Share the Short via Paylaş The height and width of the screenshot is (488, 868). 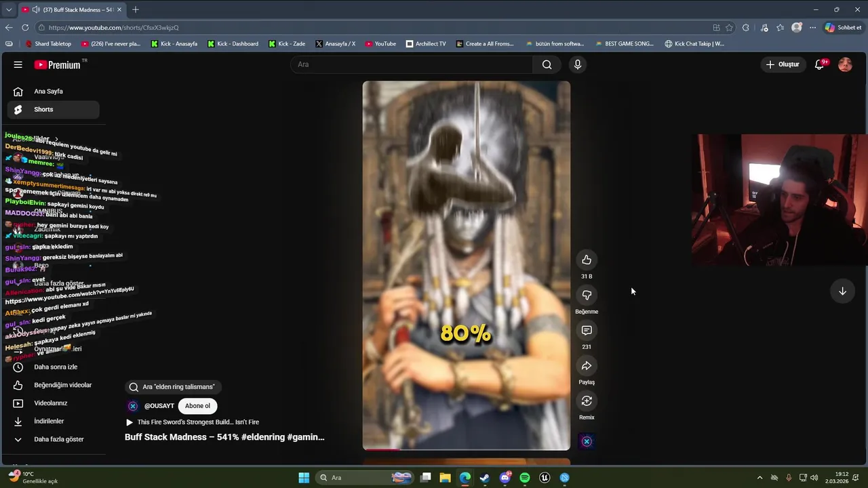(587, 365)
